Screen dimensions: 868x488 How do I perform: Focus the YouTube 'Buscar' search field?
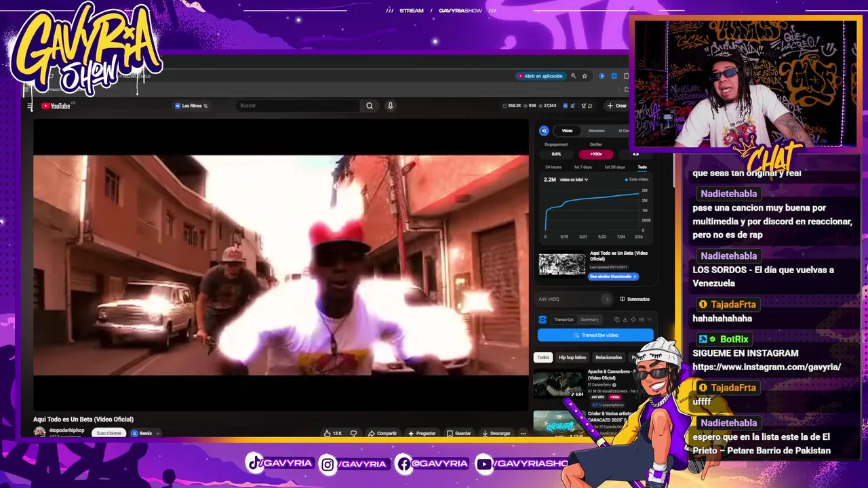[x=298, y=106]
